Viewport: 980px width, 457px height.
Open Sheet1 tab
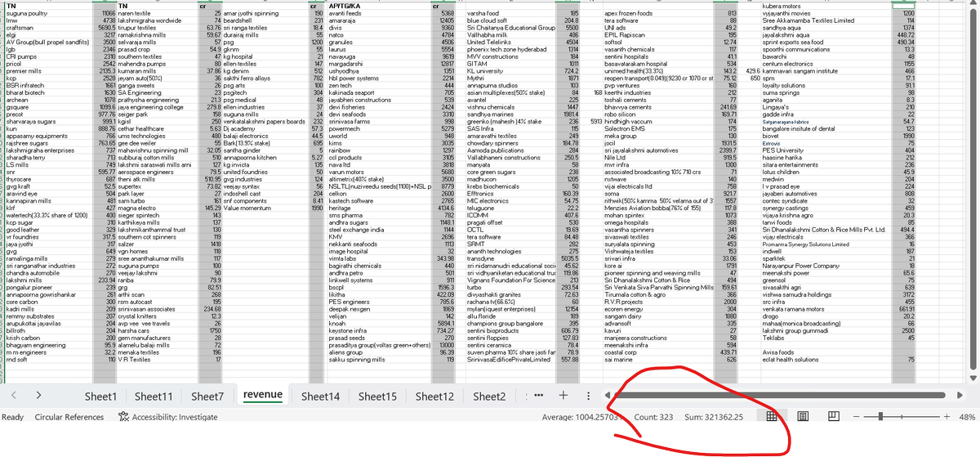coord(102,396)
